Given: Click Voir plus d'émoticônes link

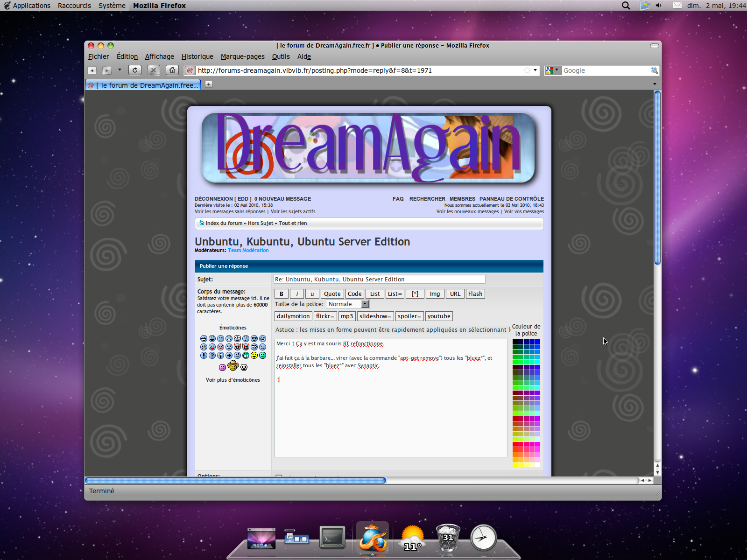Looking at the screenshot, I should [x=233, y=380].
